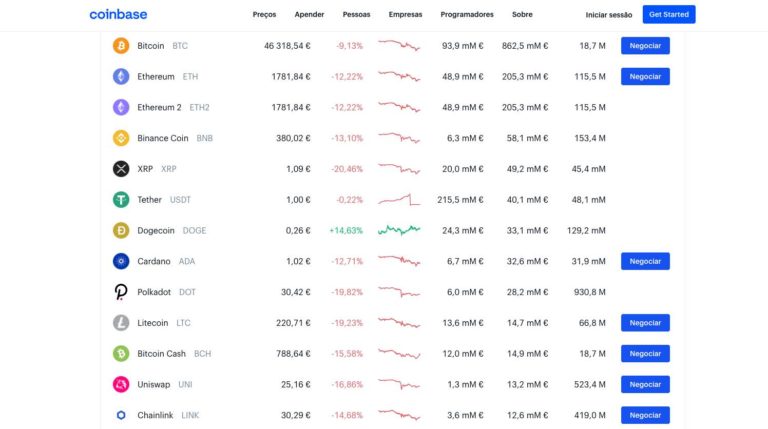Click the Chainlink hexagon icon
This screenshot has height=429, width=768.
pos(121,415)
